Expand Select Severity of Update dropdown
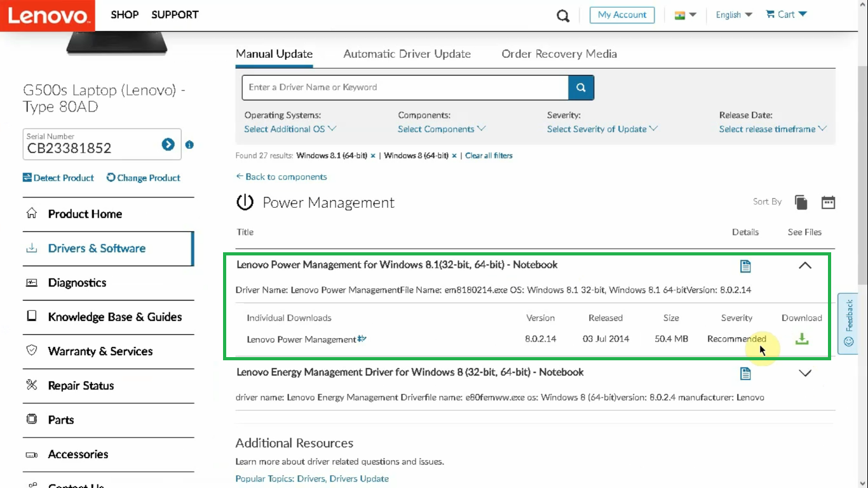Image resolution: width=868 pixels, height=488 pixels. tap(602, 129)
